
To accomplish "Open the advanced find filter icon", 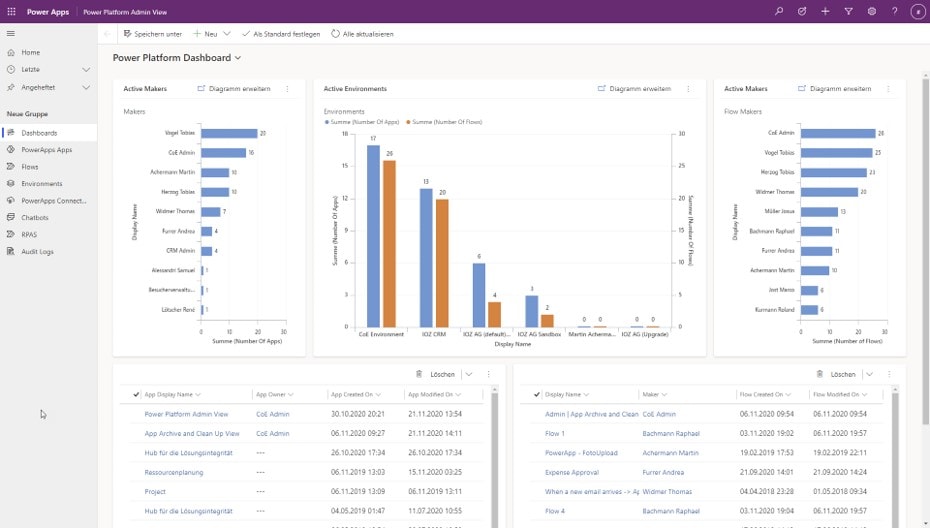I will (848, 11).
